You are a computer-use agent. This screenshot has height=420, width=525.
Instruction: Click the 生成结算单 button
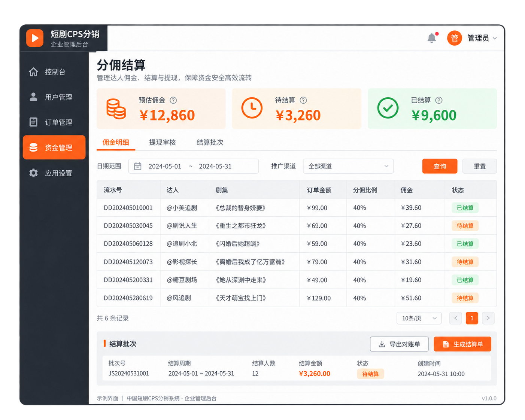click(x=462, y=344)
